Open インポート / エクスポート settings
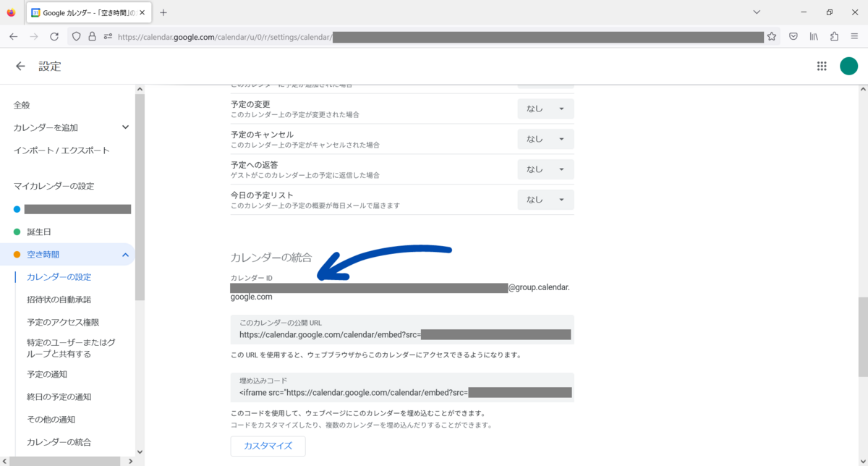 [x=61, y=151]
